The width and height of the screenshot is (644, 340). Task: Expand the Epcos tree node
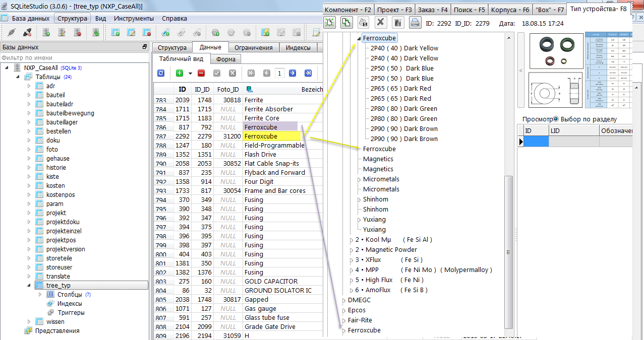tap(344, 310)
